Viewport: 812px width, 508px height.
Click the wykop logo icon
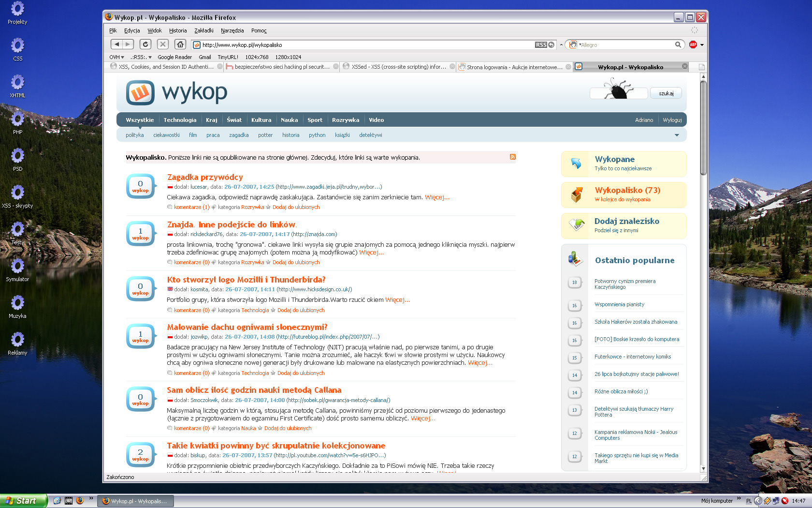(140, 92)
